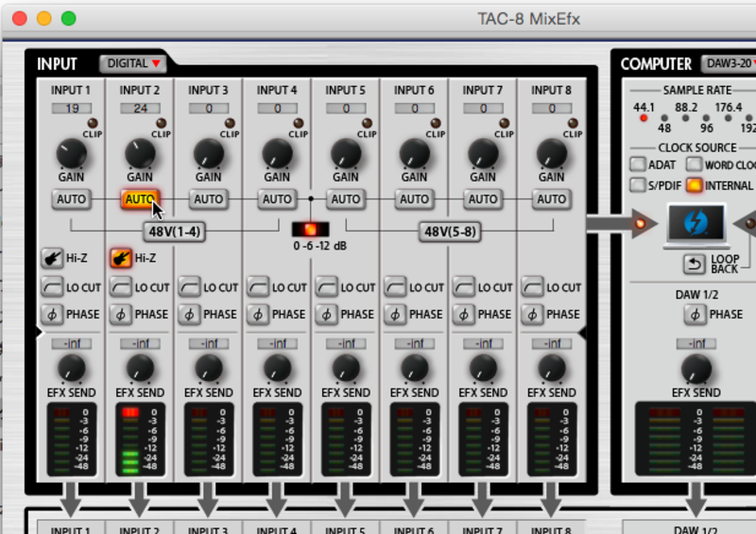Viewport: 756px width, 534px height.
Task: Enable AUTO gain on Input 1
Action: pos(72,199)
